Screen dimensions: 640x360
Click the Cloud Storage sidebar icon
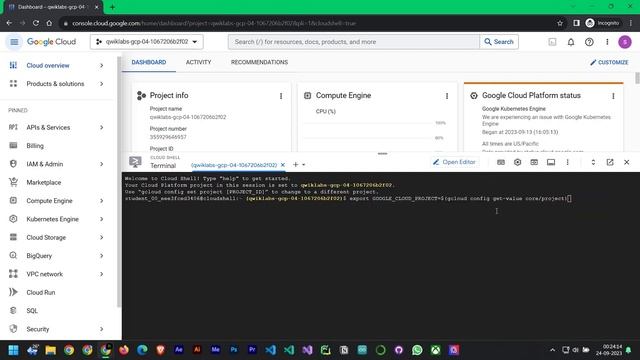(x=13, y=237)
